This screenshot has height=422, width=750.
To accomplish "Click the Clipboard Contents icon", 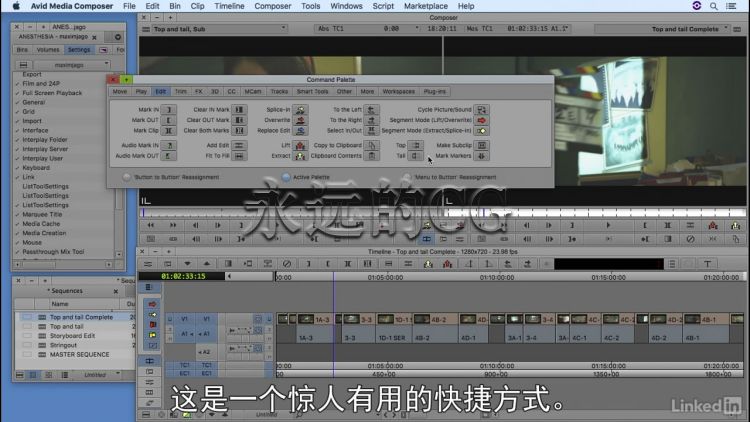I will [x=372, y=155].
